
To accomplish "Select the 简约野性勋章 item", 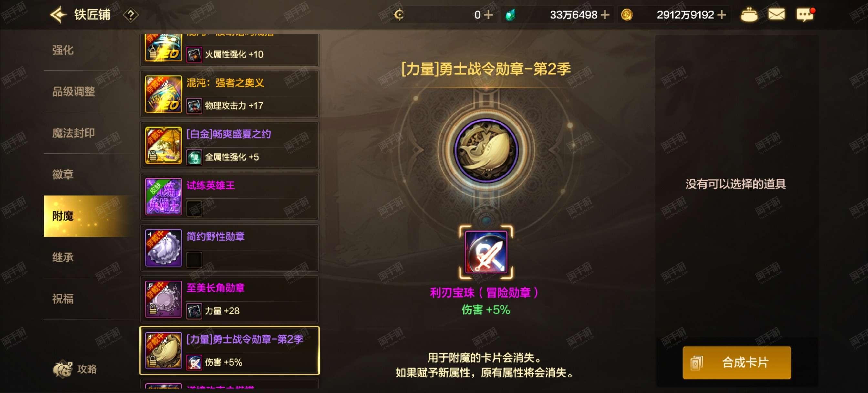I will coord(230,248).
